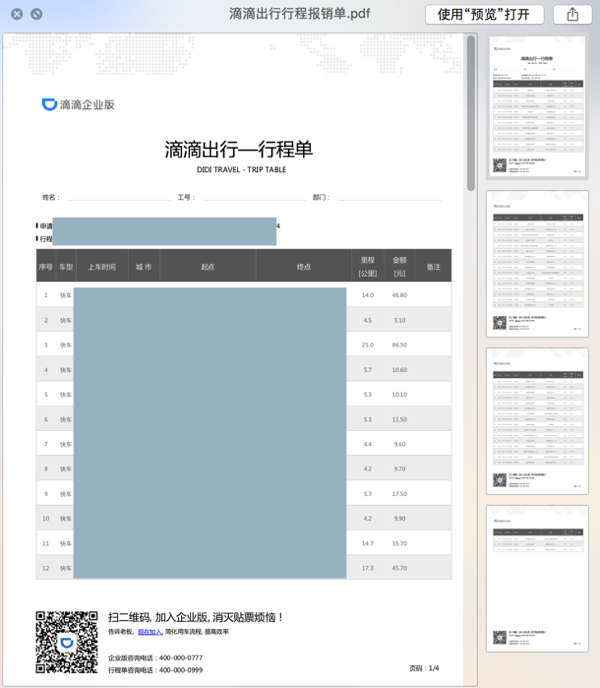Click the 企业版咨询电话 400-000-0777 line

tap(155, 658)
